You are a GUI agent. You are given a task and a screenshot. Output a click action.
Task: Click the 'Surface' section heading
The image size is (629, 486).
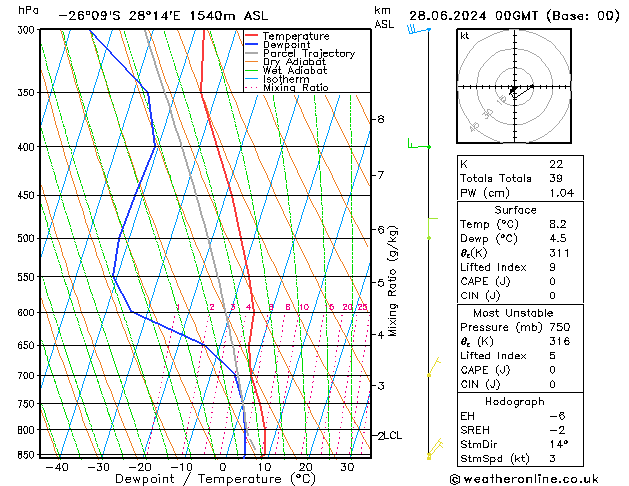pos(515,210)
